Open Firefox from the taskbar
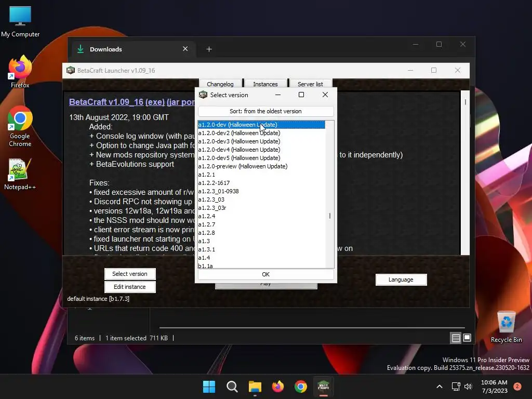The height and width of the screenshot is (399, 532). pos(278,387)
